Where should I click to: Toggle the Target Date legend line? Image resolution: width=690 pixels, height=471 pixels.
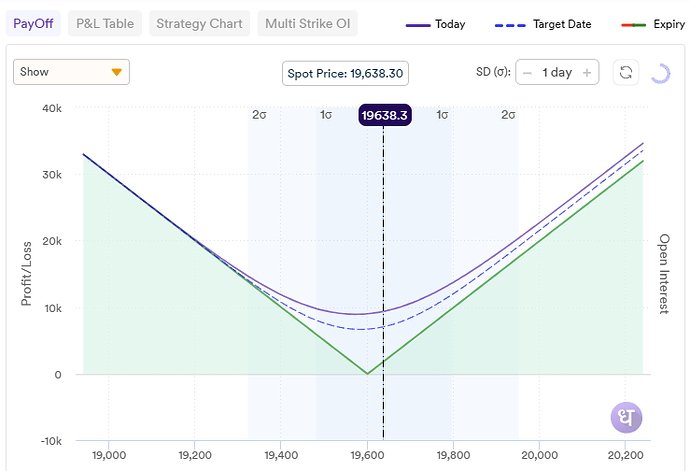click(543, 24)
